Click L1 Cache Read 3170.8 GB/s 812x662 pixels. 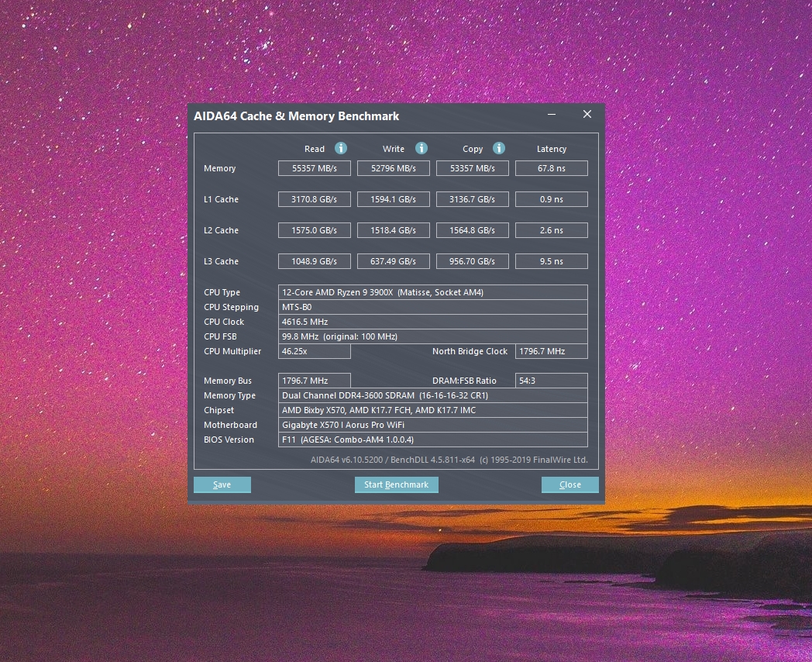(315, 199)
